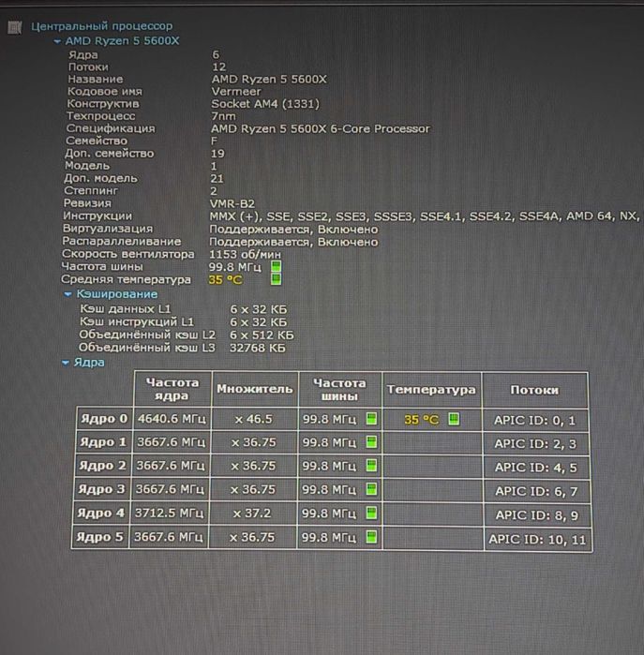Viewport: 644px width, 655px height.
Task: Click bus frequency graph icon in Ядро 5 row
Action: click(x=371, y=537)
